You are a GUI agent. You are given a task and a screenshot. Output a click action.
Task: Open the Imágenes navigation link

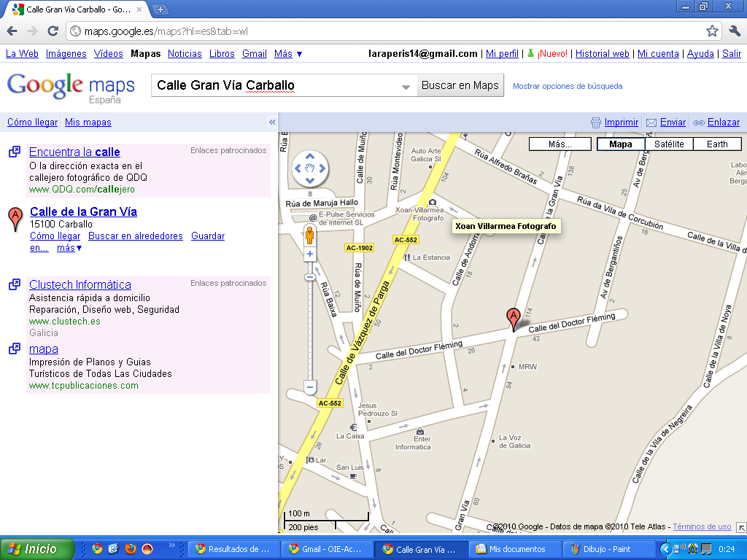(x=66, y=54)
